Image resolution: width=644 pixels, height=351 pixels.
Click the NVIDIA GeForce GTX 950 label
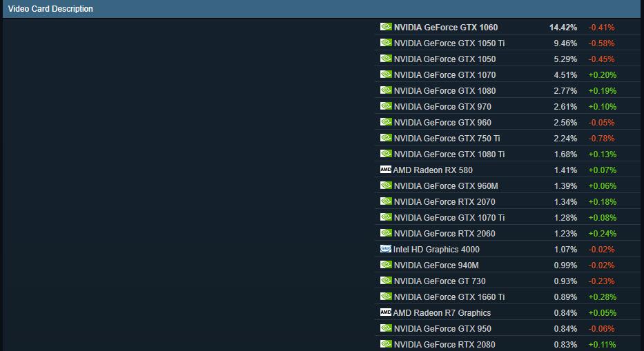click(442, 329)
